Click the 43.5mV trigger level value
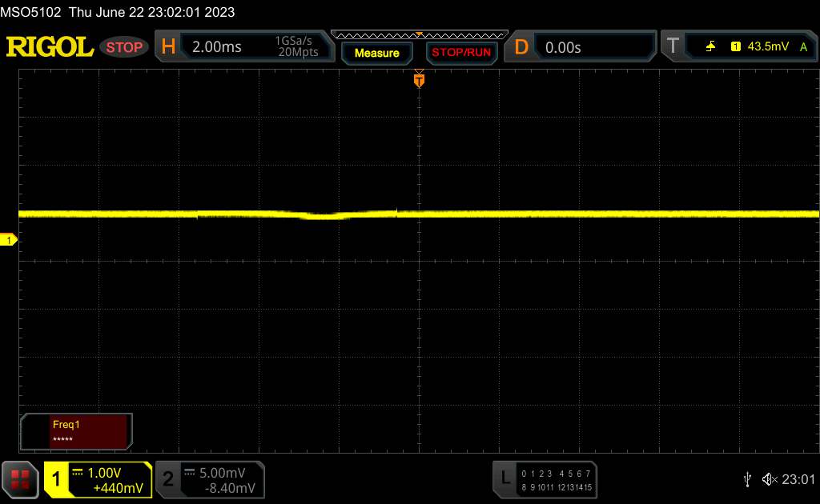The width and height of the screenshot is (820, 504). click(768, 46)
